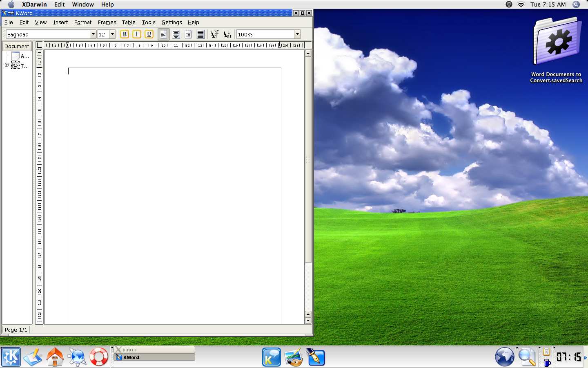Open the font size dropdown arrow

tap(112, 34)
